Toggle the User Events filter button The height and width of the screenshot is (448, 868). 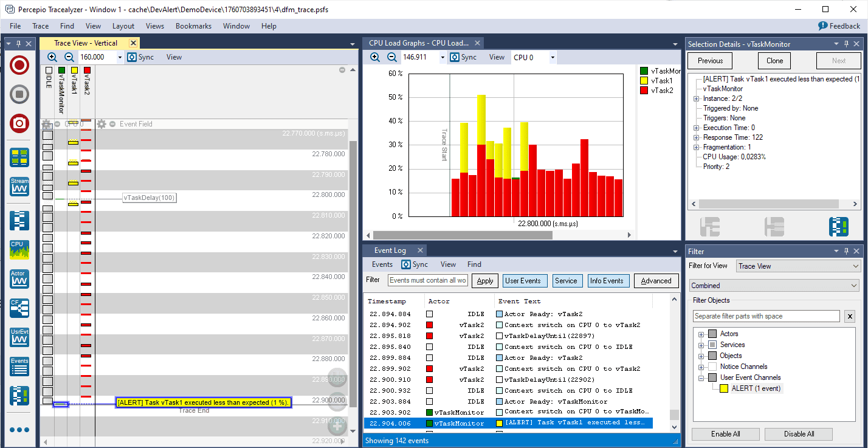(x=523, y=281)
